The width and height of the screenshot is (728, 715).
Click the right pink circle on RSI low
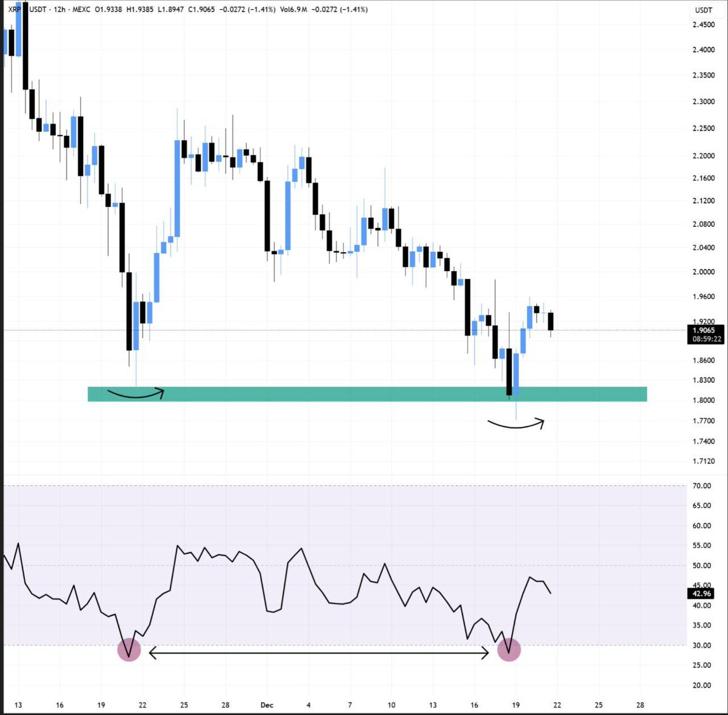tap(510, 650)
